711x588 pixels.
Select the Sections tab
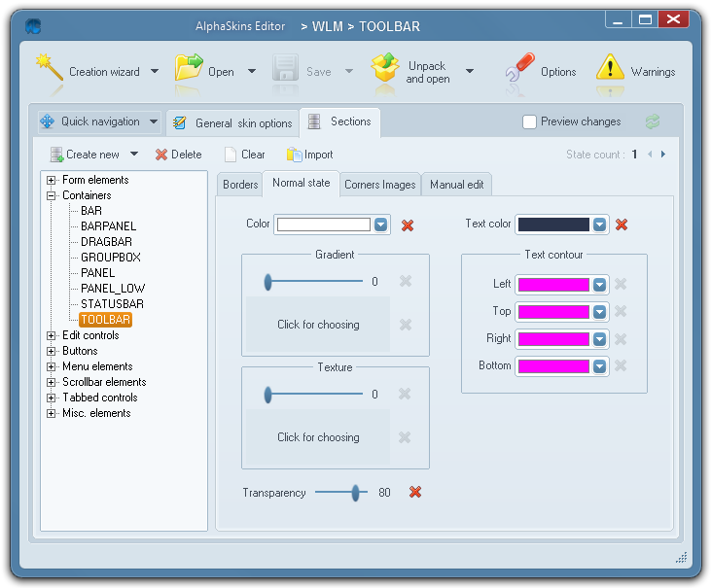tap(339, 121)
